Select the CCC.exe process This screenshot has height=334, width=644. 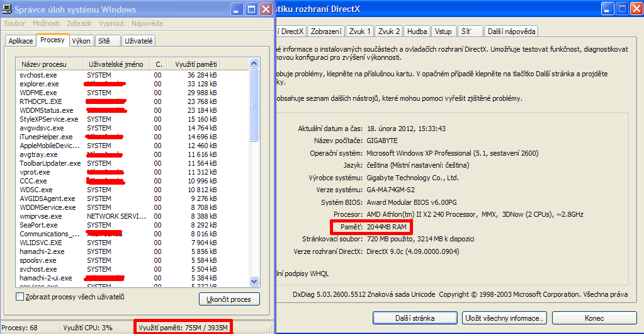pyautogui.click(x=132, y=181)
